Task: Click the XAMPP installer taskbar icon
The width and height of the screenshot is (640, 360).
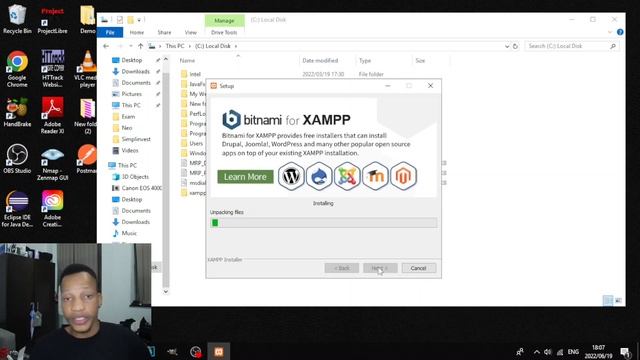Action: click(x=219, y=351)
